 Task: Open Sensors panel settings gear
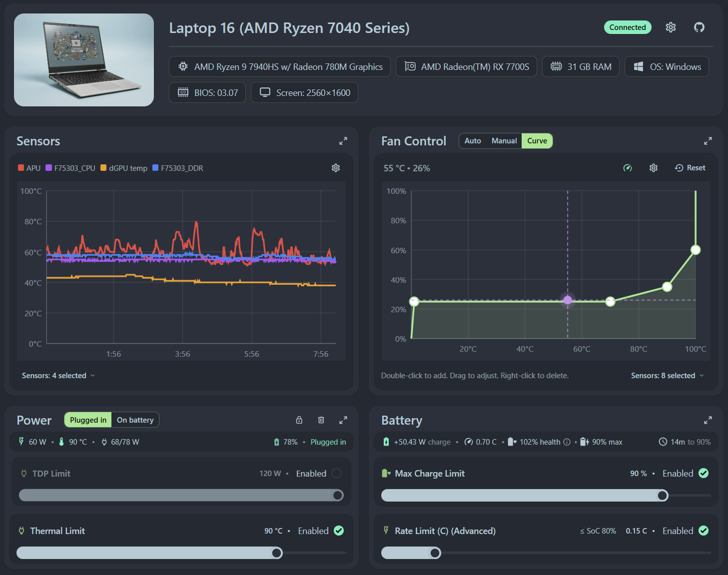click(335, 168)
